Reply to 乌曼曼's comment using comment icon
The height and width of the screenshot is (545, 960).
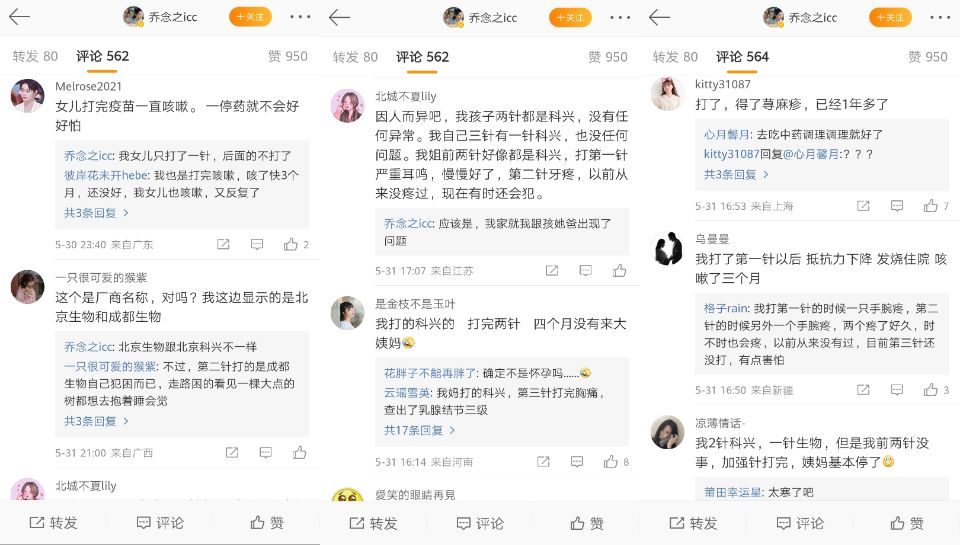point(897,389)
